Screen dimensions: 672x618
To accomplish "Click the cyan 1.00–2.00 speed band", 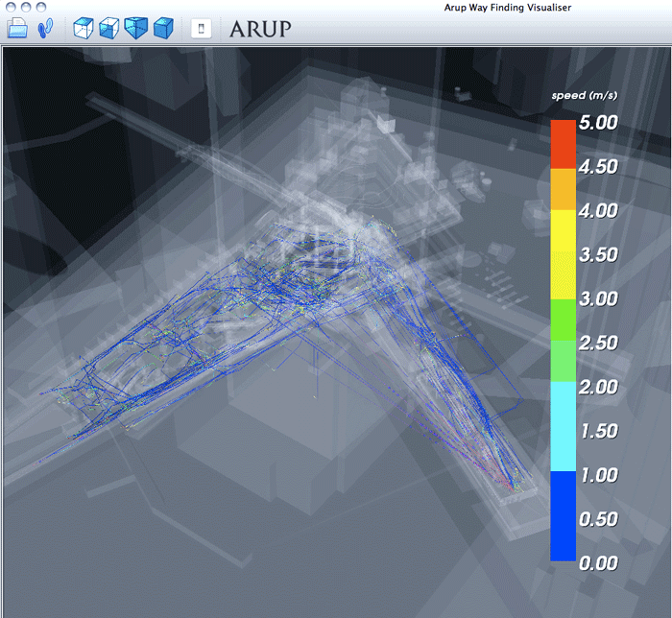I will pyautogui.click(x=563, y=429).
